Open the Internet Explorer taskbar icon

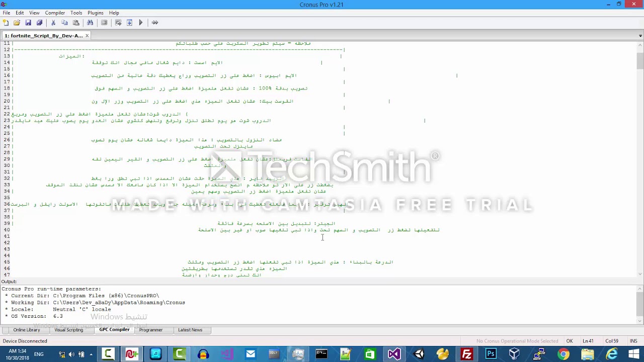pos(612,354)
